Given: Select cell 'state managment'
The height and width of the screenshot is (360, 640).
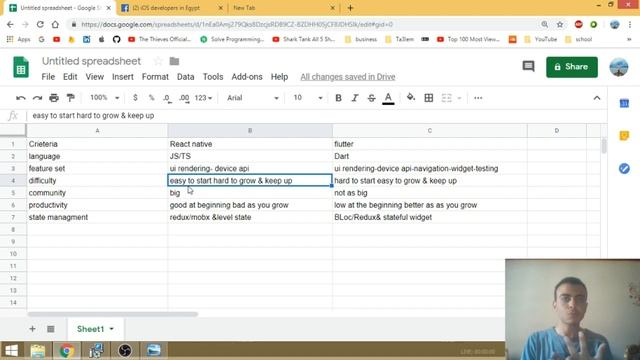Looking at the screenshot, I should coord(97,217).
